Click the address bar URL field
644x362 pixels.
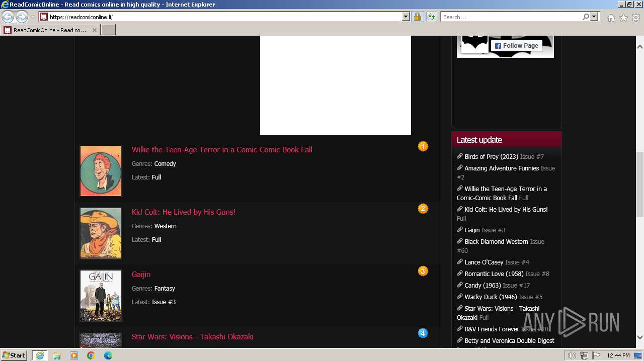point(225,17)
